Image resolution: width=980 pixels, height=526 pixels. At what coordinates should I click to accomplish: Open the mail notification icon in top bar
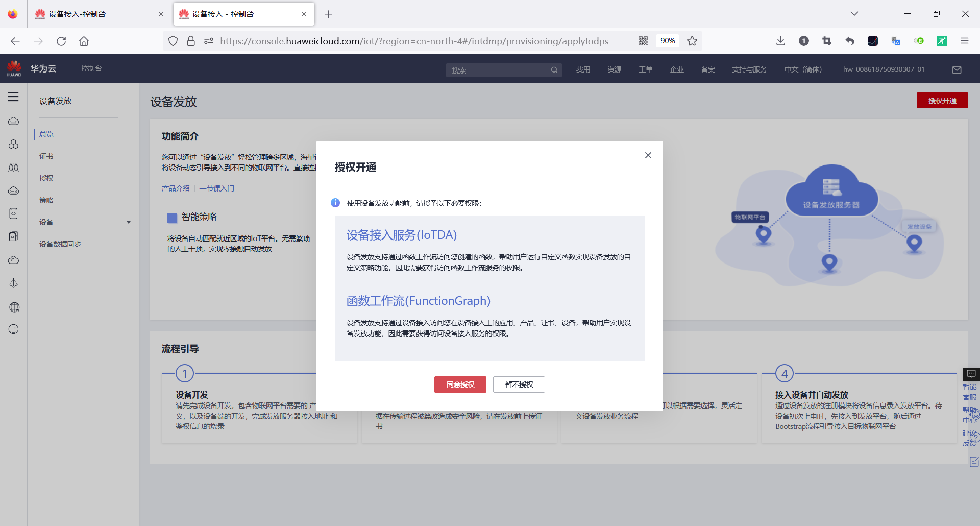pyautogui.click(x=957, y=69)
